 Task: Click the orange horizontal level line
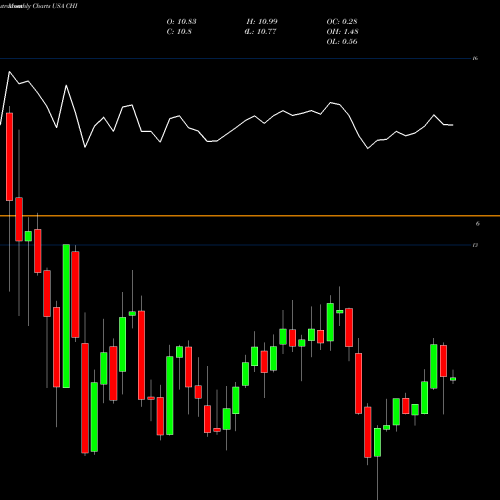click(250, 216)
